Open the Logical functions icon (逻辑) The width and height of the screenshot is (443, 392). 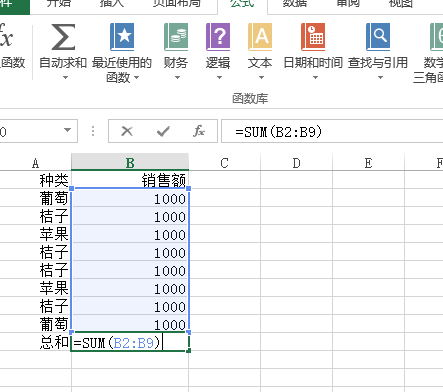218,37
